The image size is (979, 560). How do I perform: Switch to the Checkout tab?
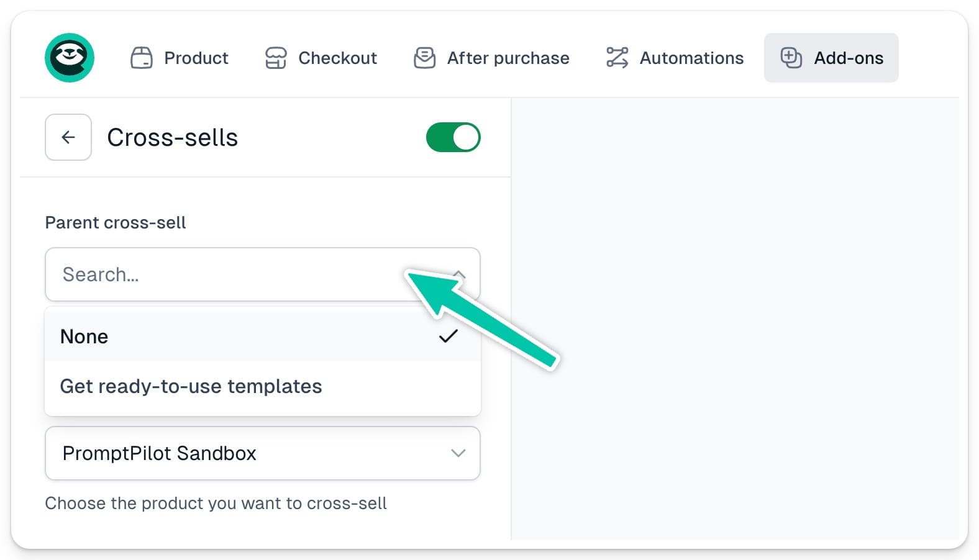(321, 58)
